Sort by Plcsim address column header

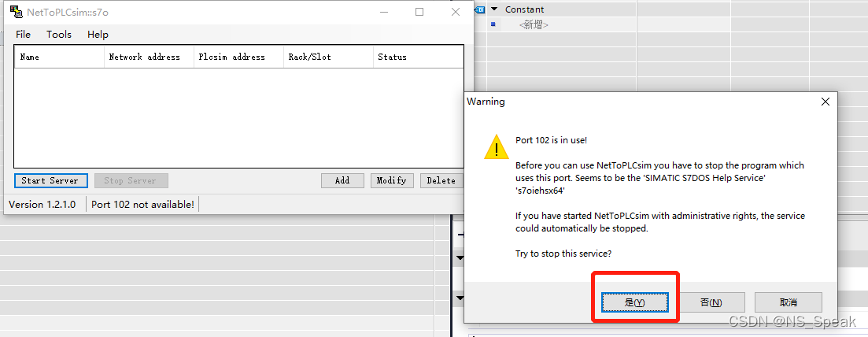(x=238, y=57)
